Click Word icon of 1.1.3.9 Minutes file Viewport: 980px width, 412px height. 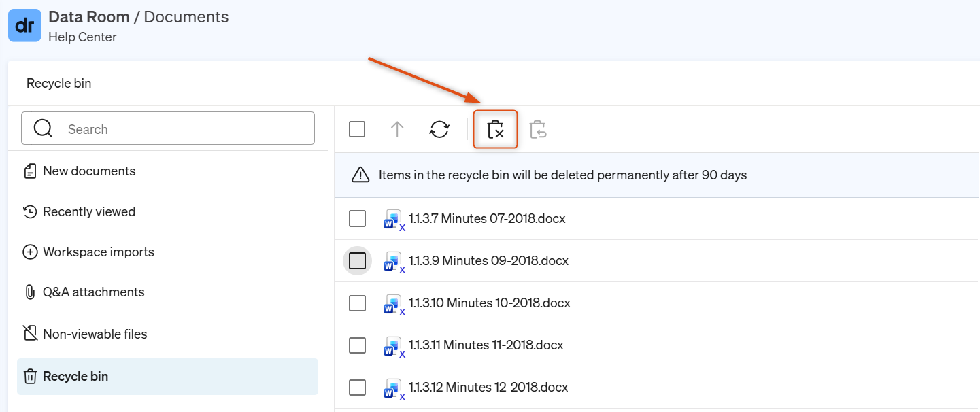[394, 262]
